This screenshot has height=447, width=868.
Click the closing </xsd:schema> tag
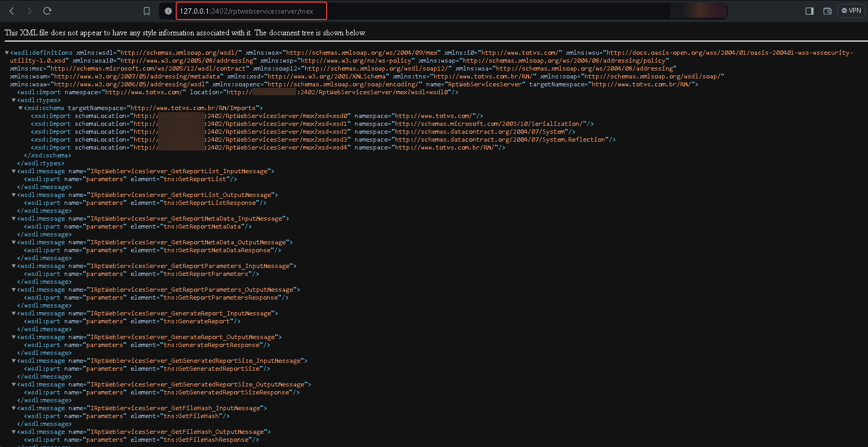click(47, 155)
